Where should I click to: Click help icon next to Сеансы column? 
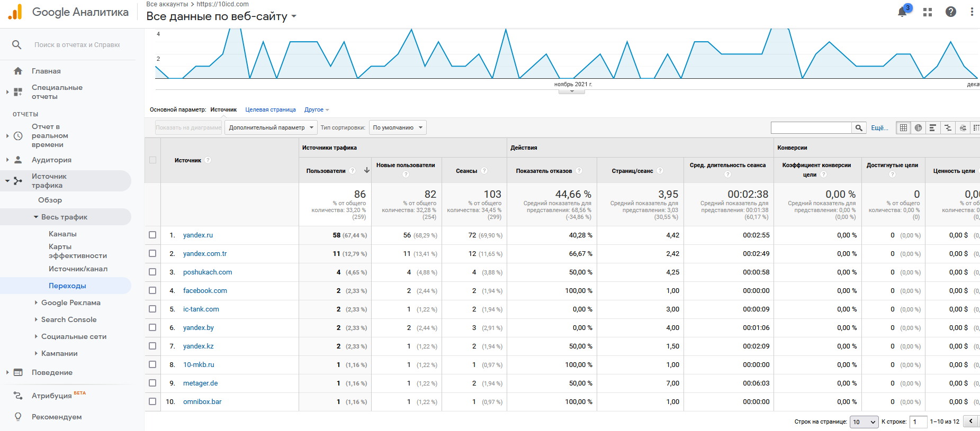pos(484,171)
